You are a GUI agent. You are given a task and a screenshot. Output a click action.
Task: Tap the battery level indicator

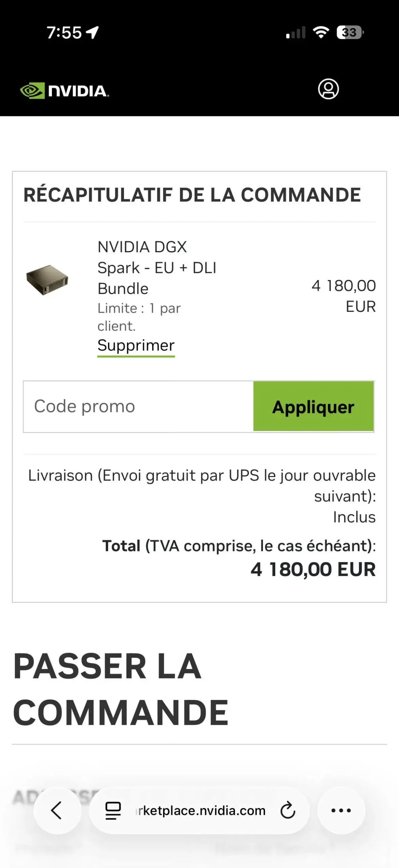coord(350,33)
